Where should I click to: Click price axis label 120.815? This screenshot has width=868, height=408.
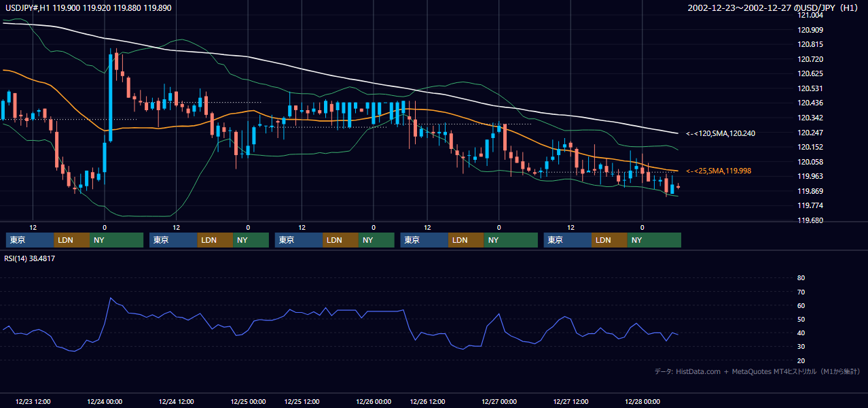point(810,44)
